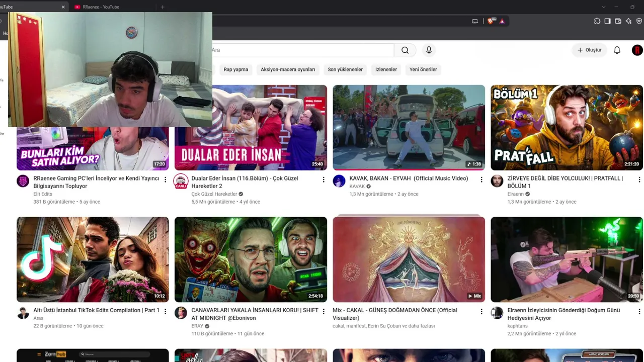This screenshot has height=362, width=644.
Task: Open the Brave Shields lion icon
Action: tap(491, 21)
